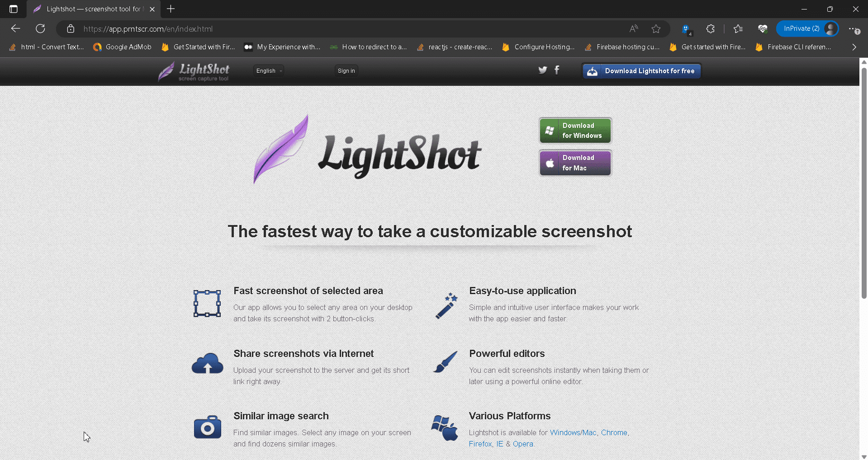Open the browser Extensions puzzle icon

point(710,28)
